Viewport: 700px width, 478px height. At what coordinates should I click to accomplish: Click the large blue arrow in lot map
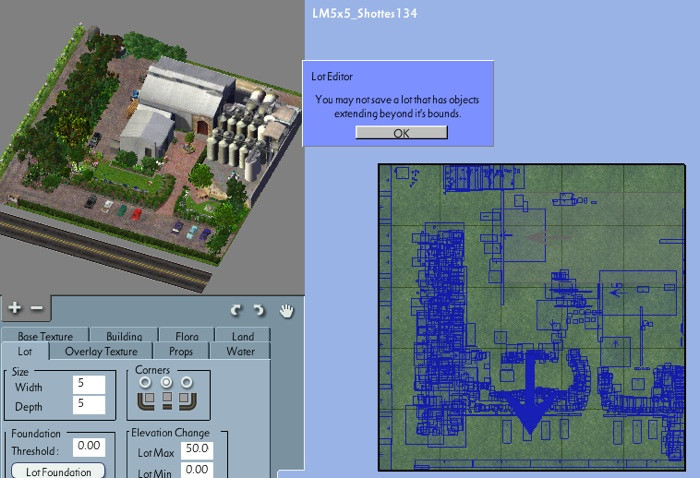tap(529, 393)
